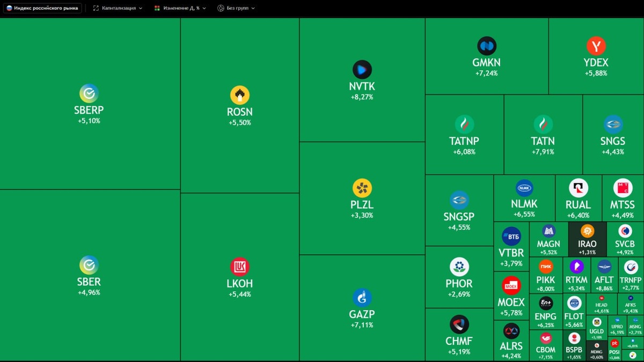Click the +7,91% value in TATN tile
The image size is (644, 362).
click(543, 152)
